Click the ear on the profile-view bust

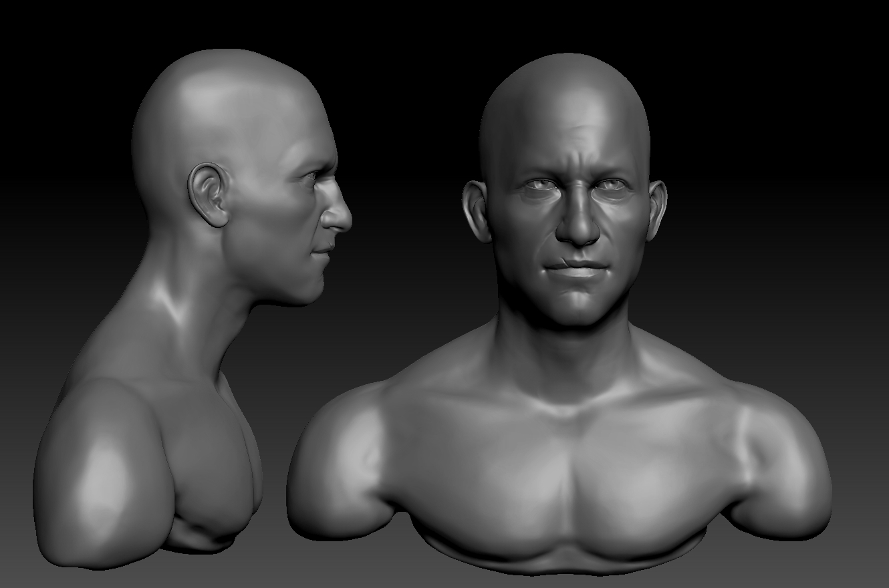pyautogui.click(x=209, y=196)
